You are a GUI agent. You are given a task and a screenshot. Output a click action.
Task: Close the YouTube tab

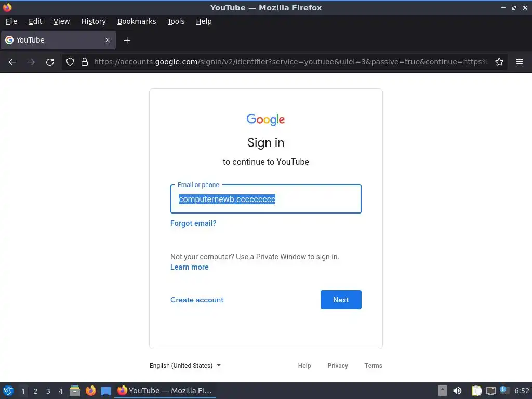(108, 40)
